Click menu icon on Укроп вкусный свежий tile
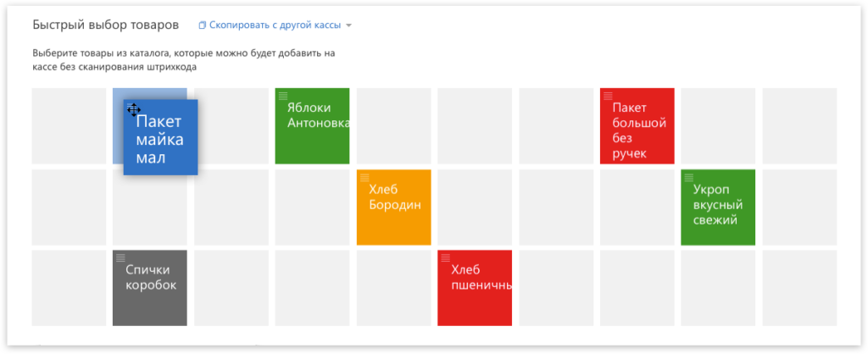Screen dimensions: 868x354 pyautogui.click(x=689, y=178)
